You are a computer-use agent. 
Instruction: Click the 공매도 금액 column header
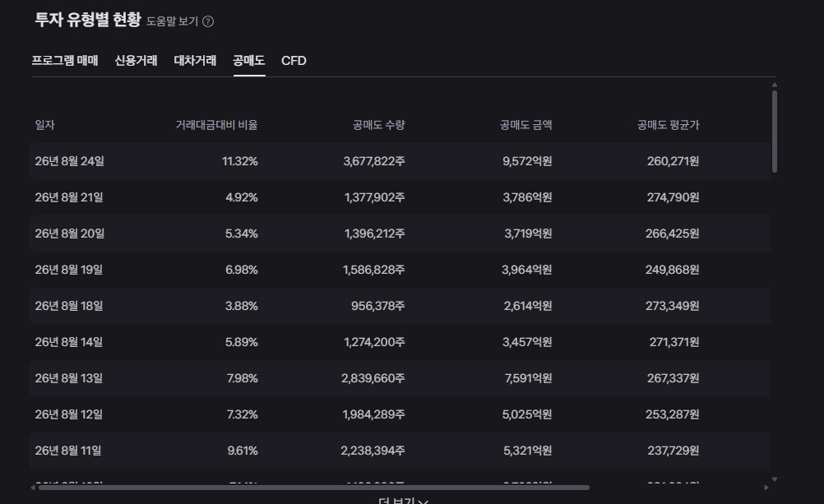click(526, 125)
